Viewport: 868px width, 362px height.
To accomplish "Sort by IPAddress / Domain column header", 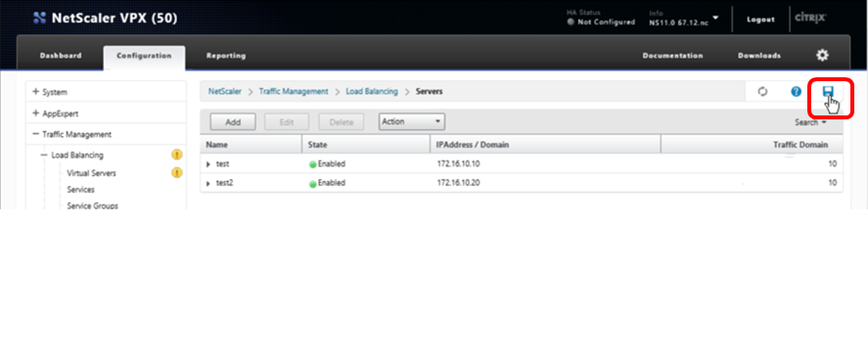I will coord(545,145).
